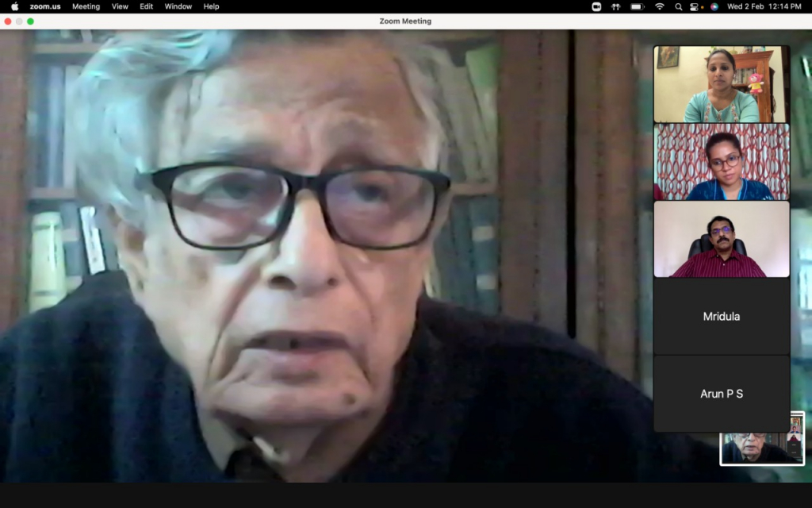This screenshot has width=812, height=508.
Task: Expand the View menu
Action: click(x=120, y=6)
